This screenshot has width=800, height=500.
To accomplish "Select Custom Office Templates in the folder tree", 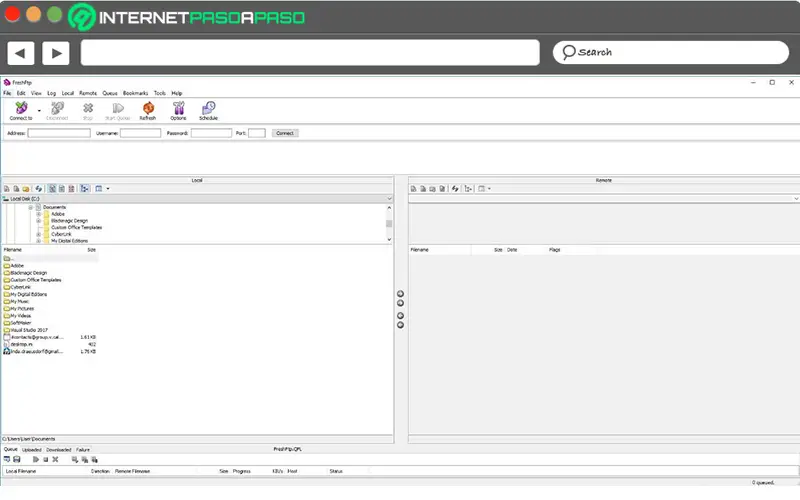I will [76, 228].
